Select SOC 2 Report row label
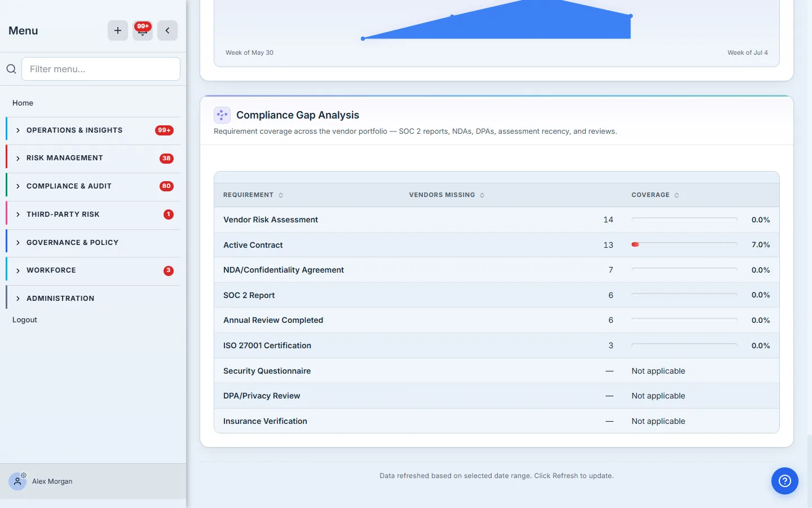This screenshot has width=812, height=508. 249,295
